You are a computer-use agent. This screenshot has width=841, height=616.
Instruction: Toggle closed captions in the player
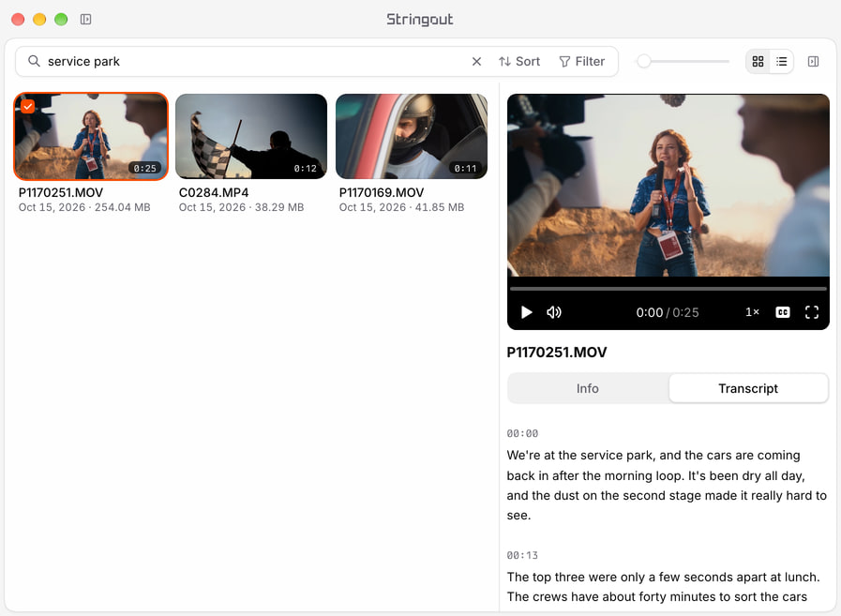point(783,312)
